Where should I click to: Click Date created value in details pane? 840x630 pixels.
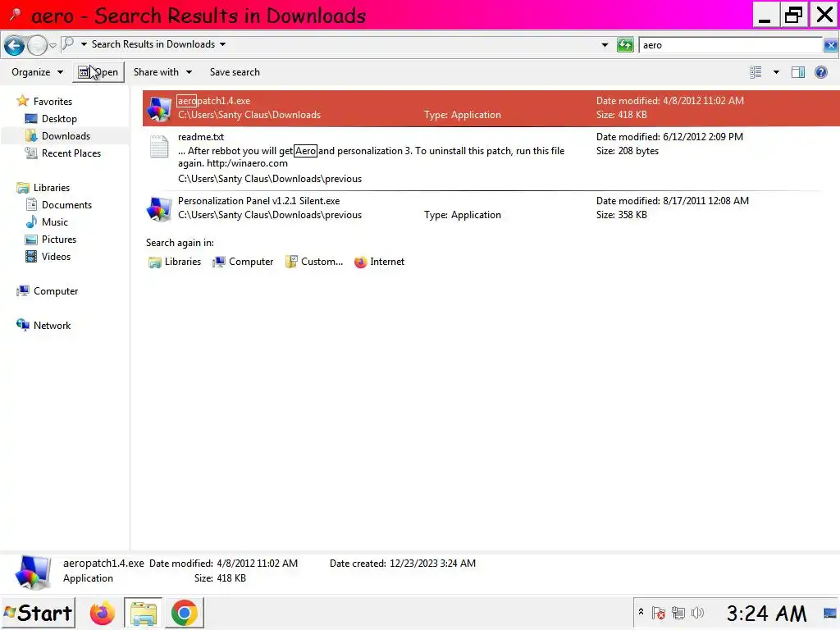coord(432,563)
